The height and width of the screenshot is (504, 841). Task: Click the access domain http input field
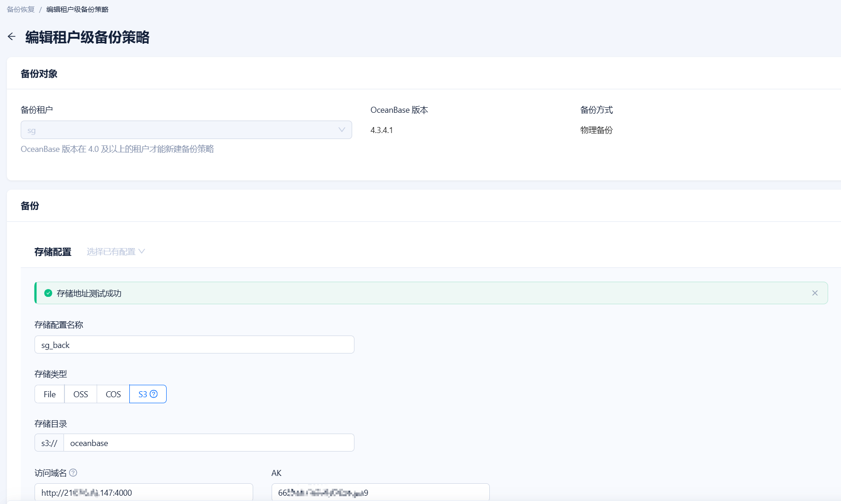pyautogui.click(x=144, y=492)
